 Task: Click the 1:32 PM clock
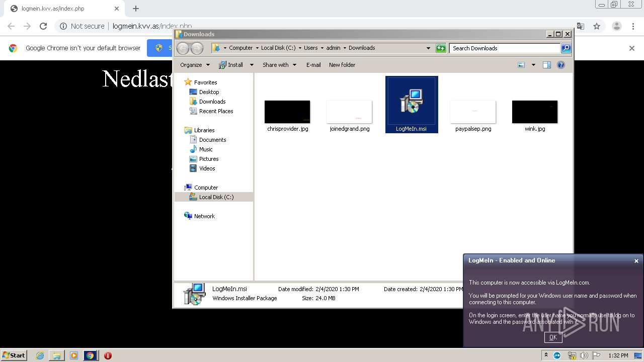point(618,355)
